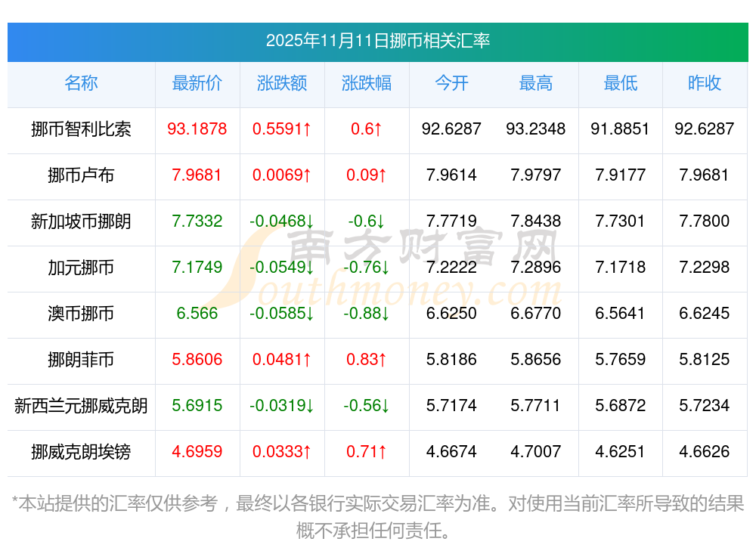756x554 pixels.
Task: Click open value 5.8186
Action: pos(451,359)
